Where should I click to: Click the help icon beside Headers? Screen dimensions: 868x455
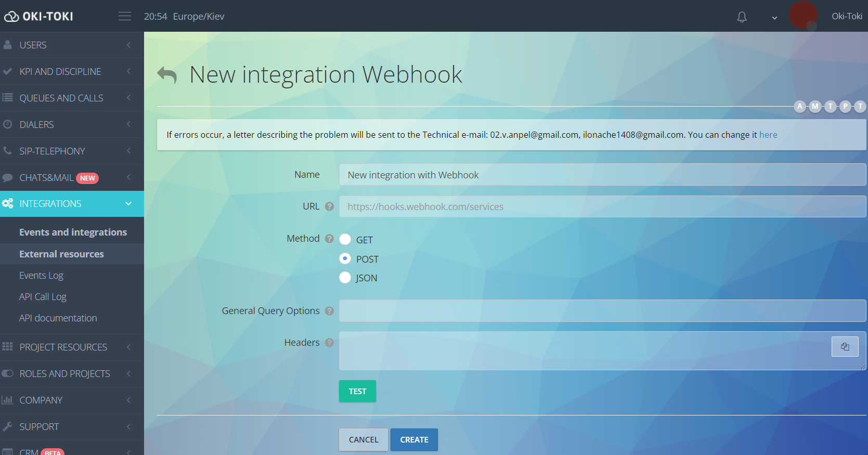tap(329, 343)
